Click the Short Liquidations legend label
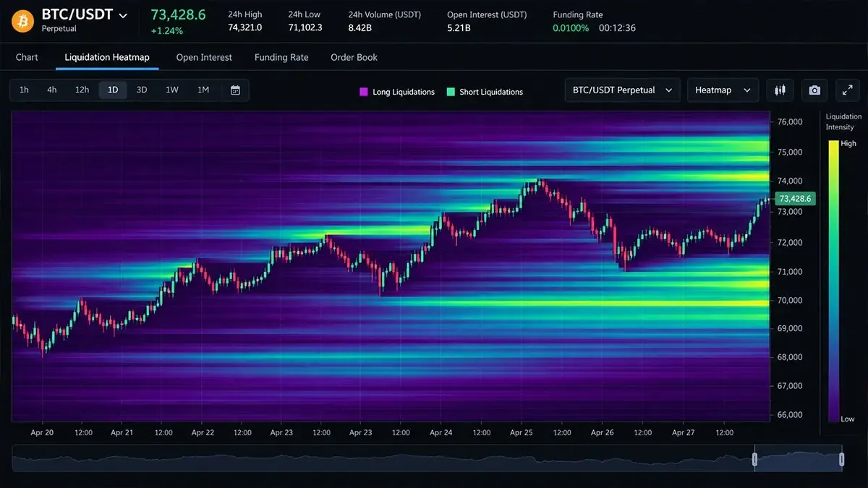Screen dimensions: 868x488 (x=491, y=93)
